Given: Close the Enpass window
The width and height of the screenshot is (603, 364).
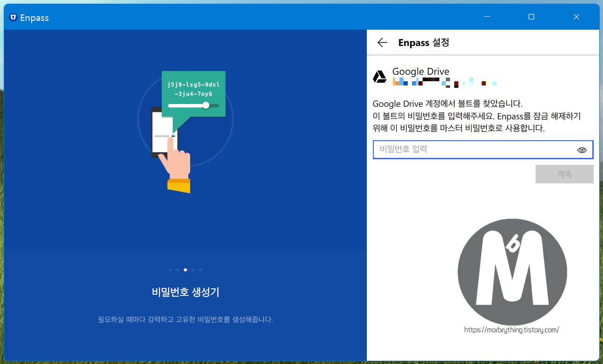Looking at the screenshot, I should coord(576,17).
